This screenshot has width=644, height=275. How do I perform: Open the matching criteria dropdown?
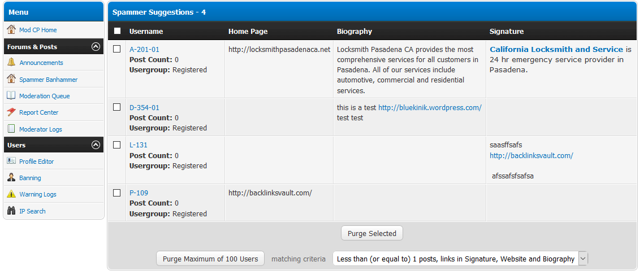[583, 259]
